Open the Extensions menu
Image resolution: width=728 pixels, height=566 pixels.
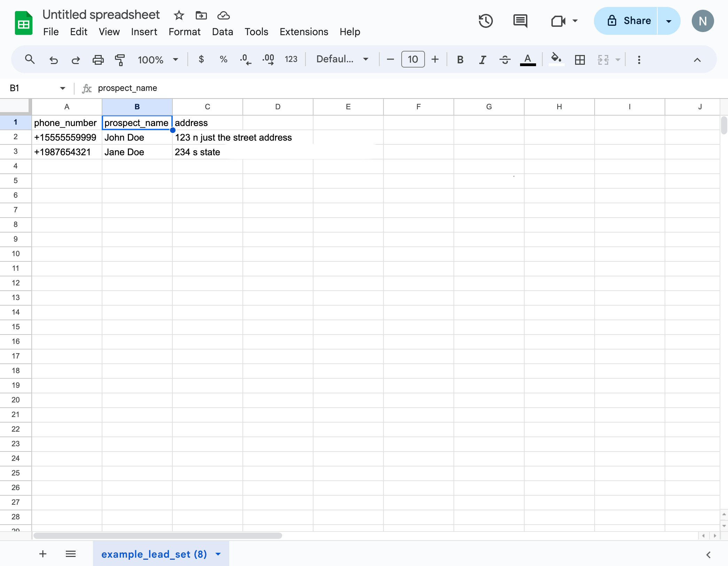[x=304, y=32]
